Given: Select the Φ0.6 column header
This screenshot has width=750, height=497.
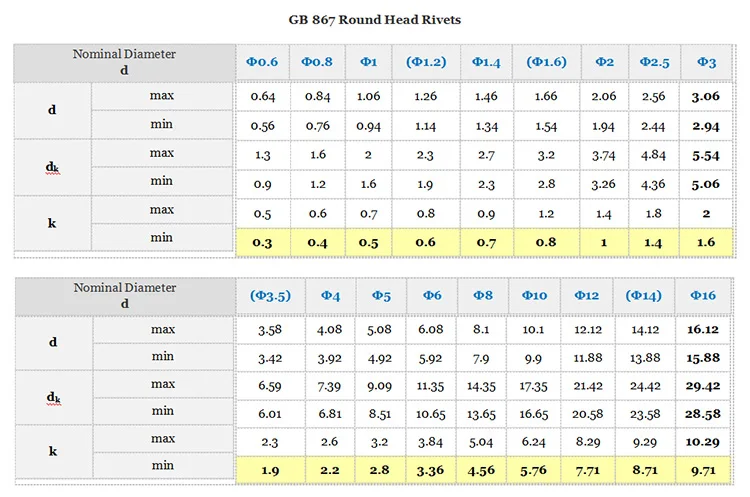Looking at the screenshot, I should [x=263, y=62].
